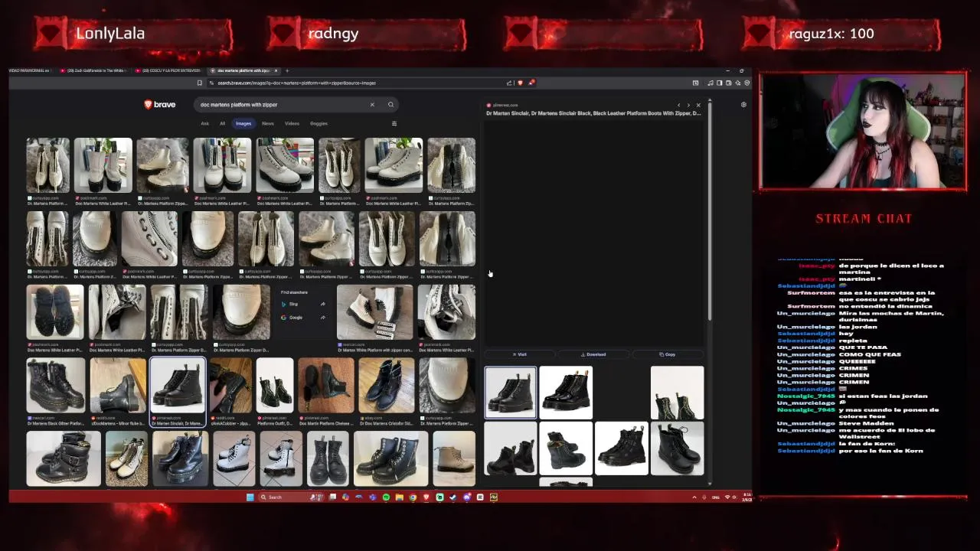Click the bookmark icon in address bar

click(200, 83)
